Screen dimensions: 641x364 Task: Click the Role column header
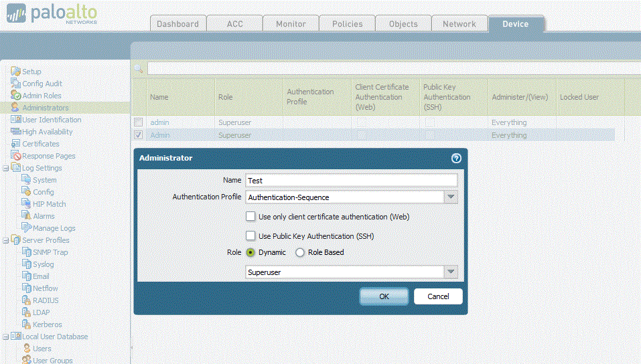(249, 97)
